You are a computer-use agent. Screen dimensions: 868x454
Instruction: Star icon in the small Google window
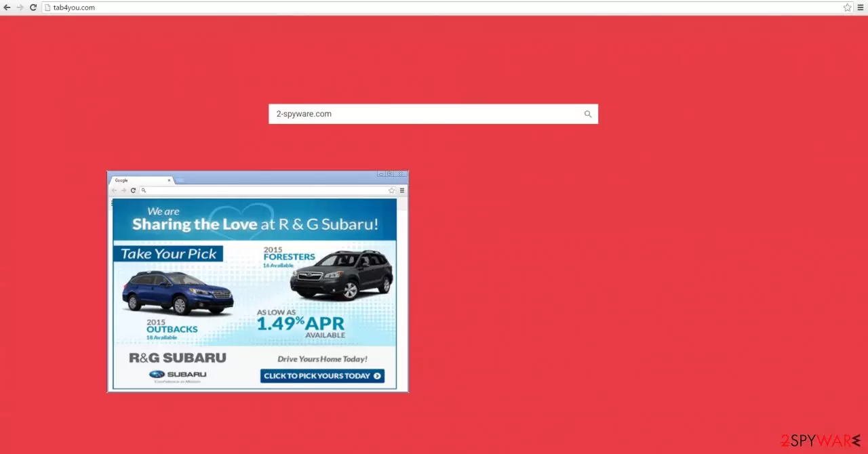pos(391,190)
